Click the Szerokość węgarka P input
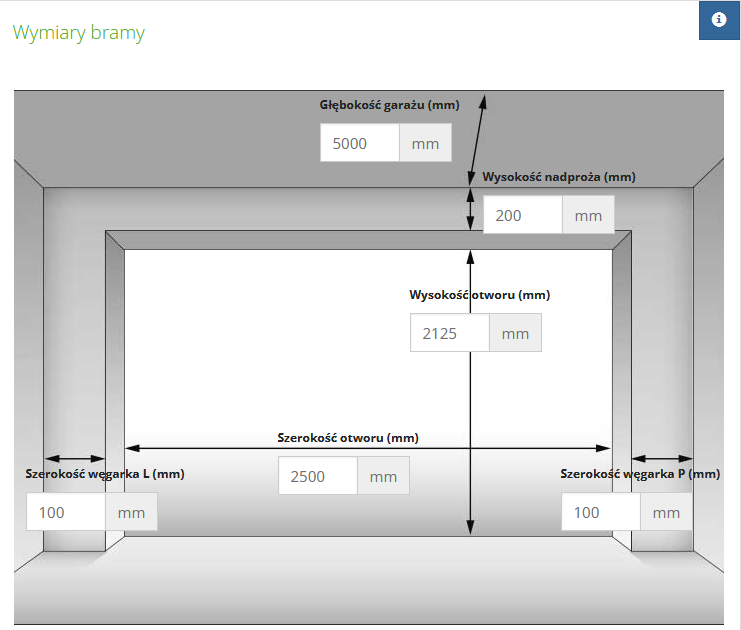 [x=601, y=511]
